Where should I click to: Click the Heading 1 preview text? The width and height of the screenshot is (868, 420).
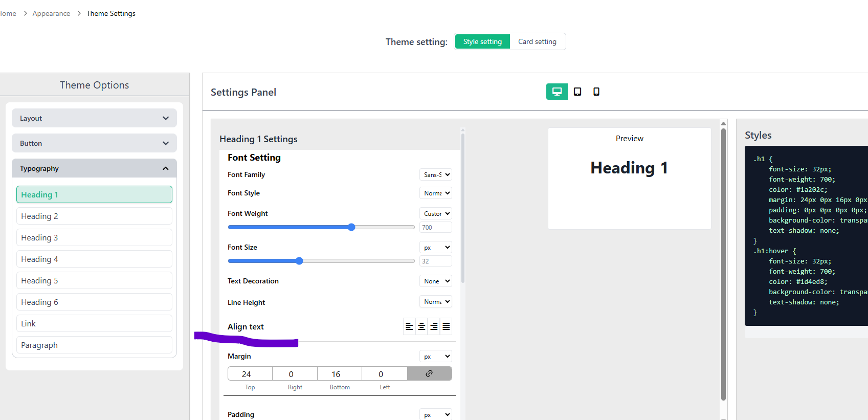[x=629, y=168]
